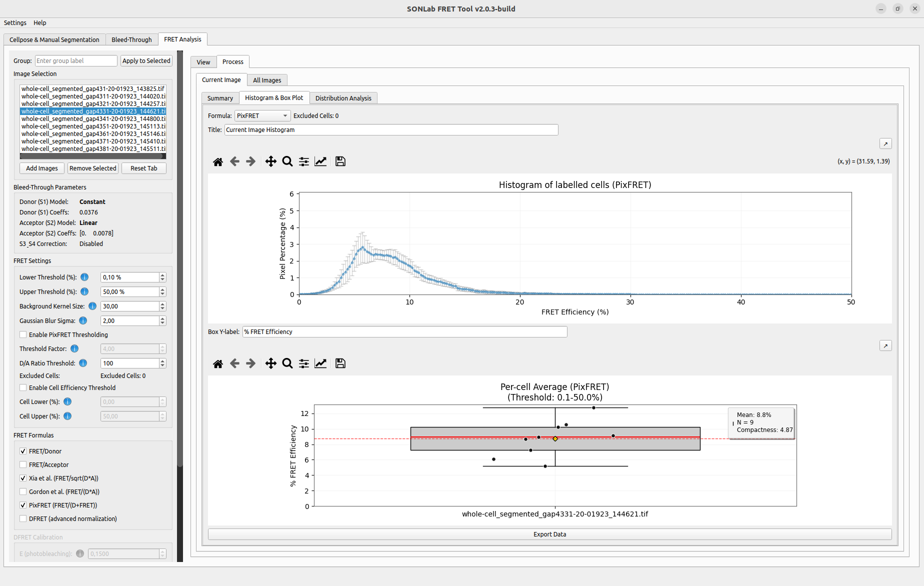Edit axis parameters for box plot
Screen dimensions: 924x586
320,363
